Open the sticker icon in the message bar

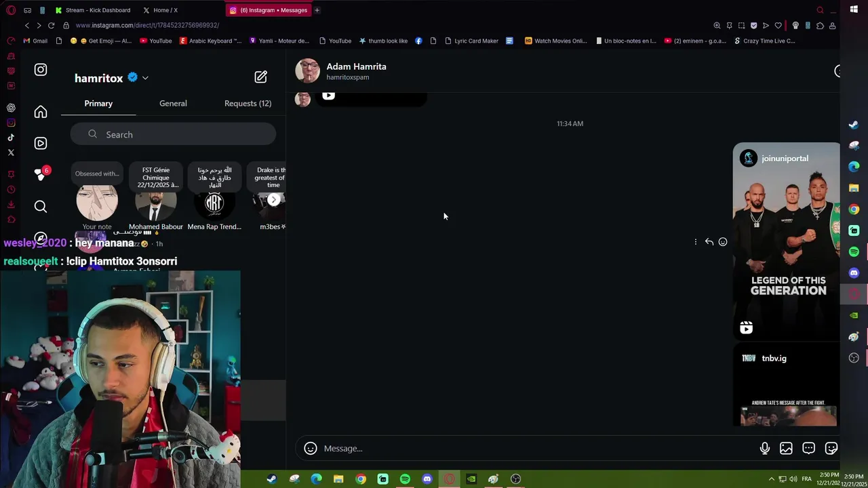point(831,448)
